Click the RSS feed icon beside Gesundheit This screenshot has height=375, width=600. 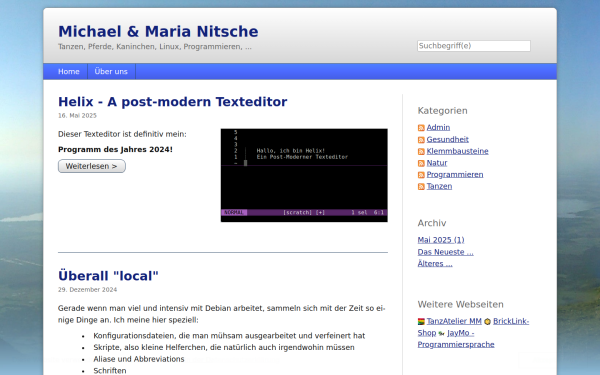pyautogui.click(x=421, y=140)
